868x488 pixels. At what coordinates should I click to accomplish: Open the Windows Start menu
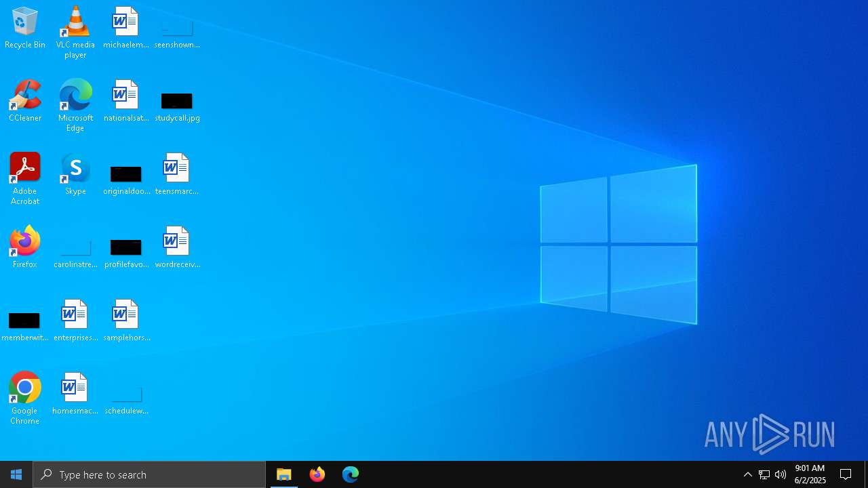(x=16, y=474)
